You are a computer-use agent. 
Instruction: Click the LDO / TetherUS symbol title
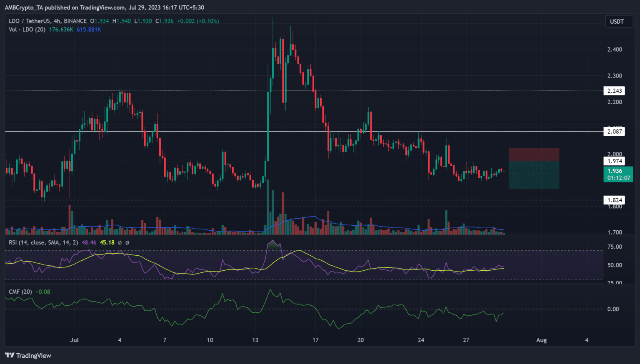pos(47,21)
